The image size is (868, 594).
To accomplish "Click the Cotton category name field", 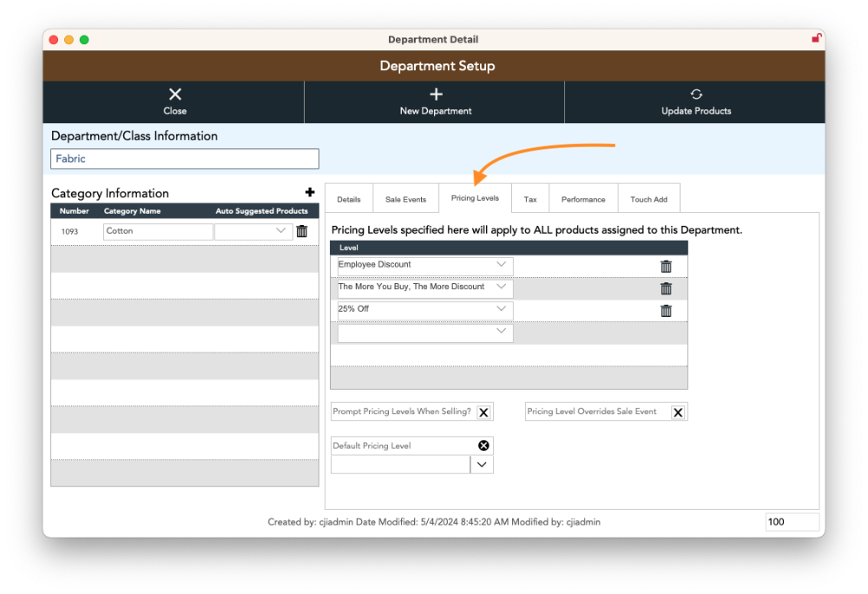I will pyautogui.click(x=158, y=232).
